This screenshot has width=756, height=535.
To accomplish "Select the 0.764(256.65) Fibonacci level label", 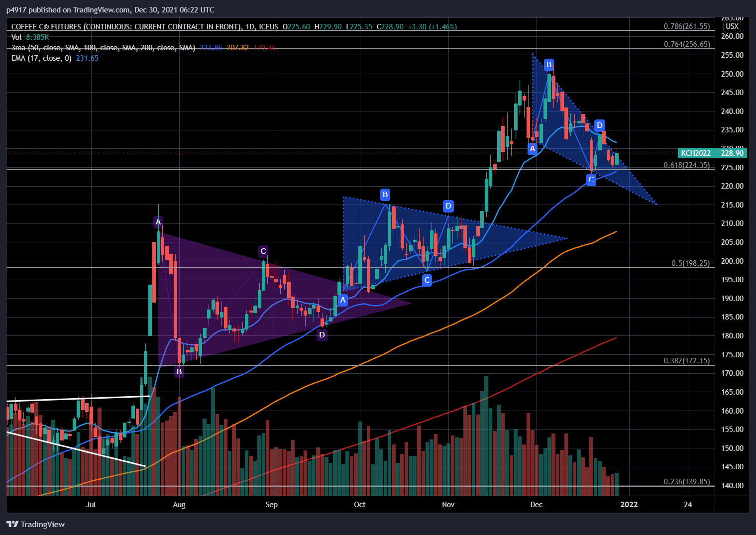I will [x=687, y=44].
